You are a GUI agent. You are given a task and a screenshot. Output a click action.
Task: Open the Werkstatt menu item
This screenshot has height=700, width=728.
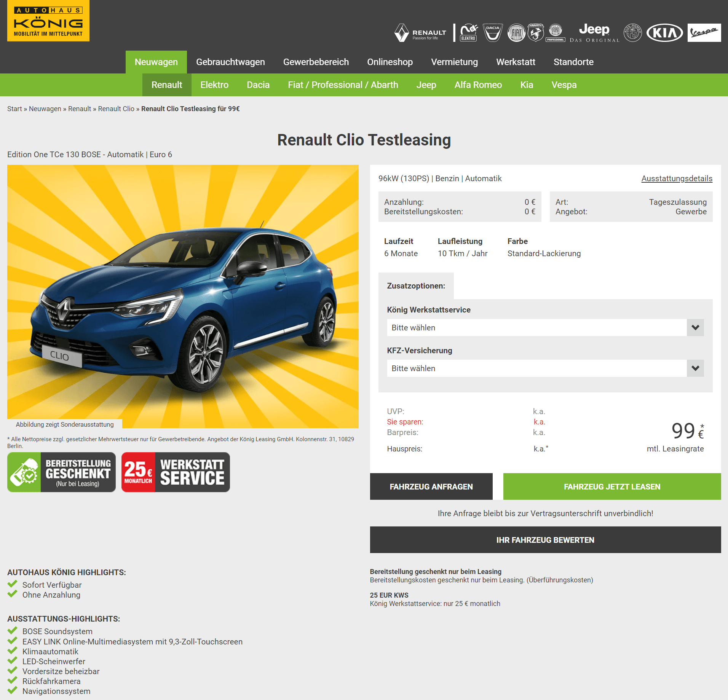coord(516,62)
